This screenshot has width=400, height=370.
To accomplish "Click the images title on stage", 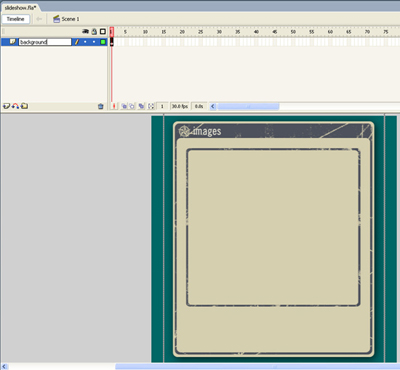I will (207, 131).
